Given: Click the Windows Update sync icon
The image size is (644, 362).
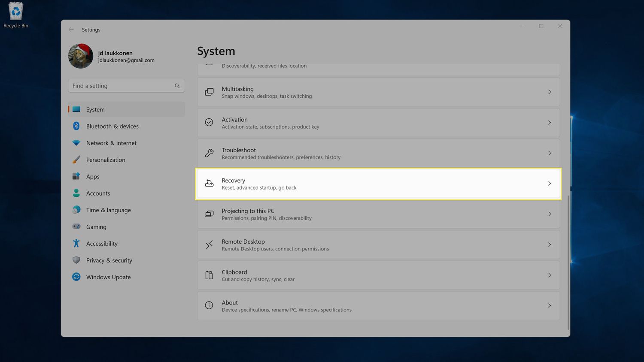Looking at the screenshot, I should (x=76, y=277).
